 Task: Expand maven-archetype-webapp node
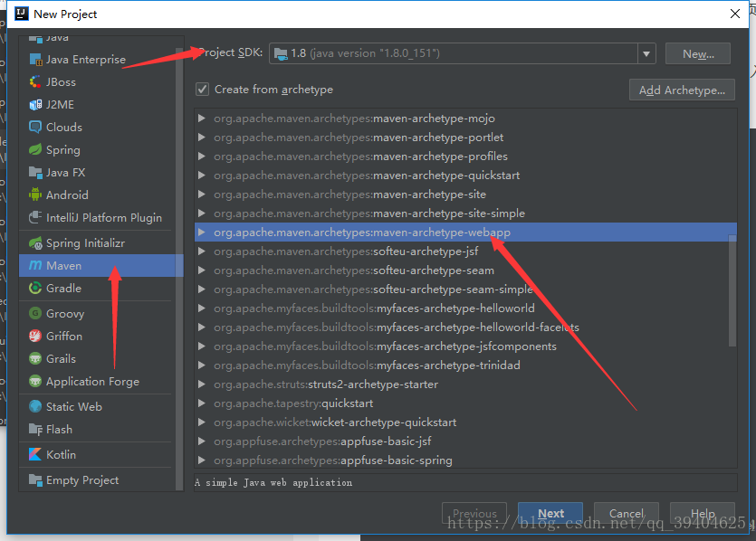(x=202, y=233)
